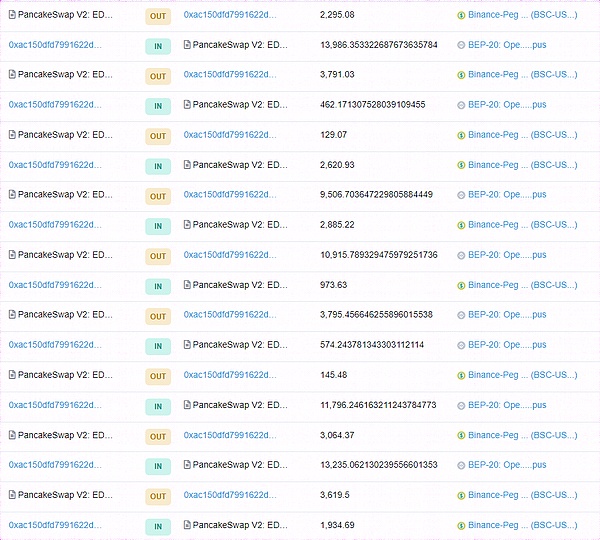Click the OUT badge in the 10,915.78 row
Viewport: 600px width, 540px height.
click(158, 256)
